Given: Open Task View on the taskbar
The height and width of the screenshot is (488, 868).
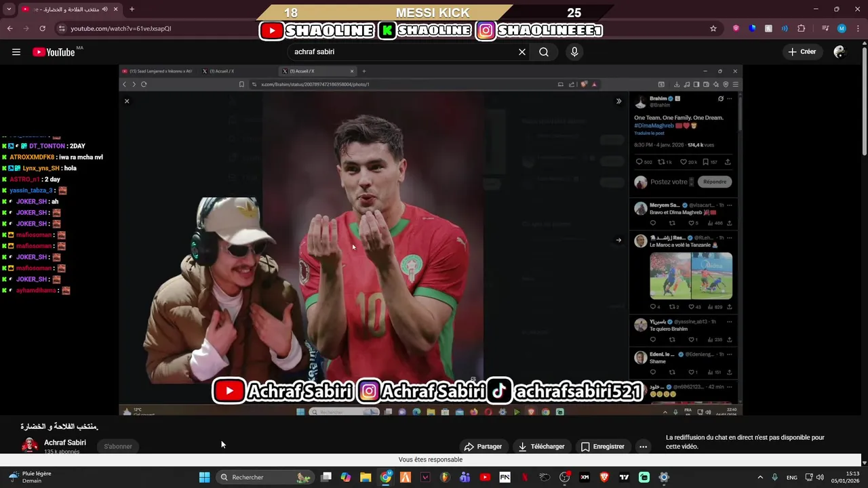Looking at the screenshot, I should [325, 477].
